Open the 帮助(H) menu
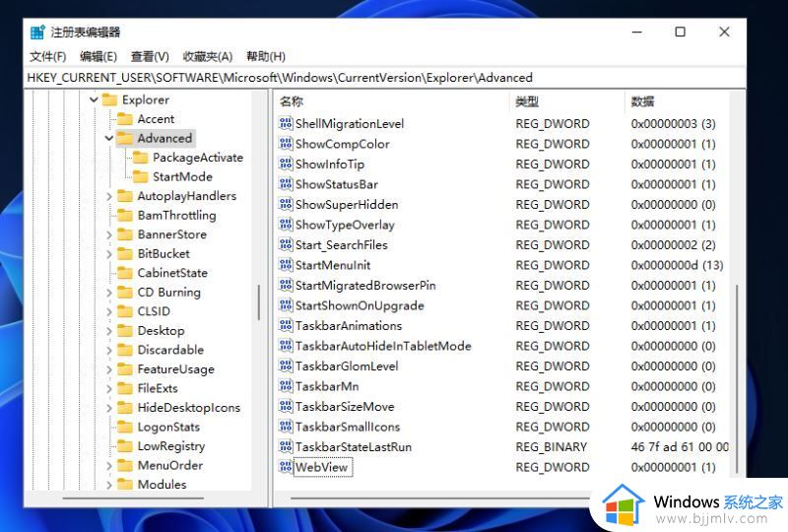The image size is (788, 532). click(266, 56)
